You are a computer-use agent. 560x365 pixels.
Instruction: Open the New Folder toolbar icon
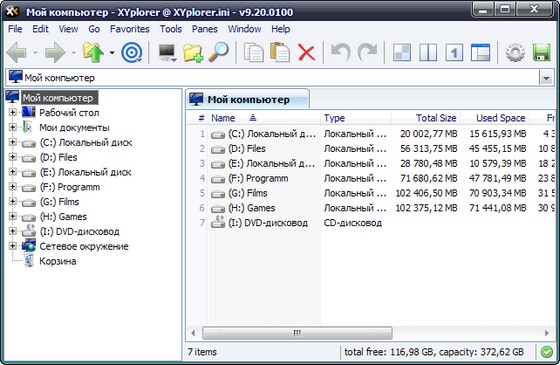(x=193, y=53)
